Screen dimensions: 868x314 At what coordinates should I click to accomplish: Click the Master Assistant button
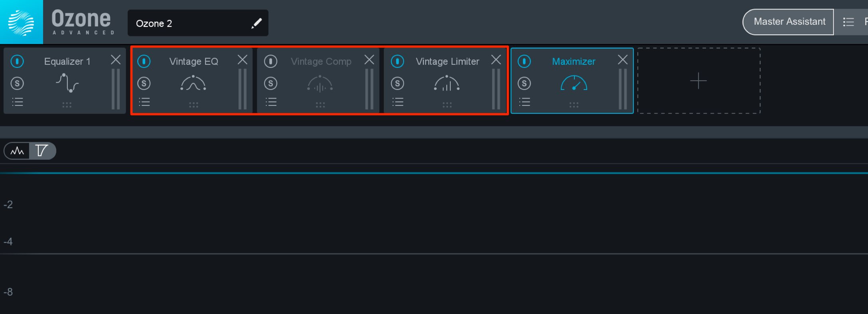pyautogui.click(x=789, y=22)
